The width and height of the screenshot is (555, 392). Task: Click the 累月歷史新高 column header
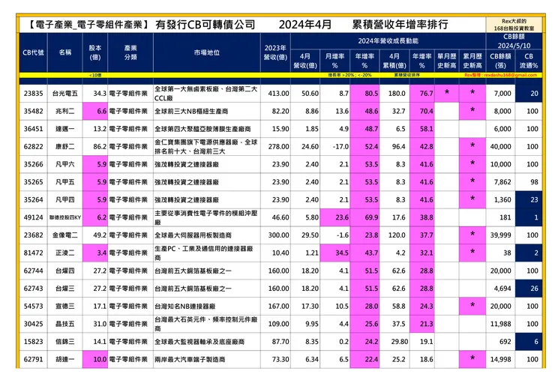472,61
